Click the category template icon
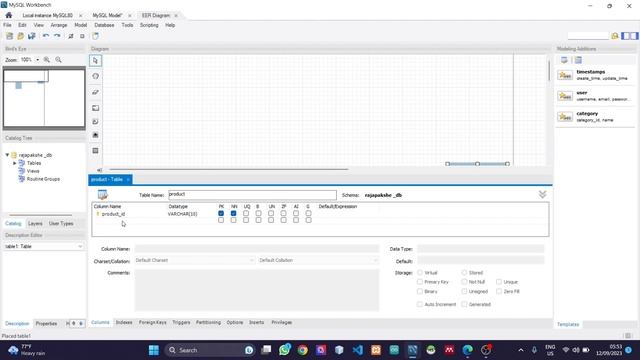Screen dimensions: 640x360 pos(565,117)
